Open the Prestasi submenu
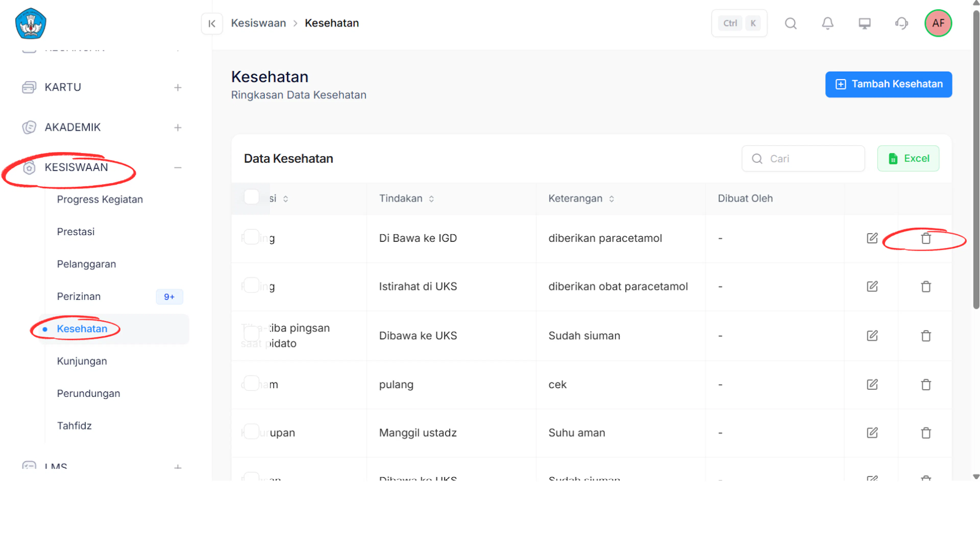Image resolution: width=980 pixels, height=551 pixels. [76, 232]
